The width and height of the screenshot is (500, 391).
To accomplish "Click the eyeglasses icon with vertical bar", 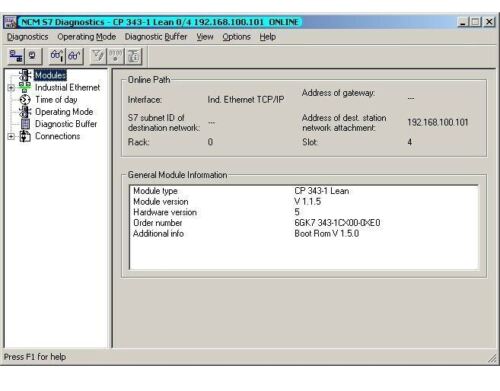I will click(57, 56).
